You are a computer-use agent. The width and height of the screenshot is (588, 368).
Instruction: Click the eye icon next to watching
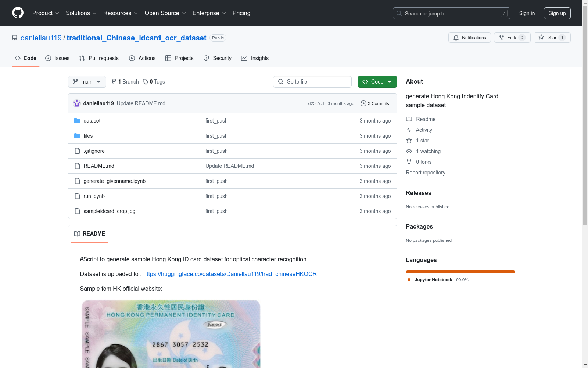[x=409, y=151]
